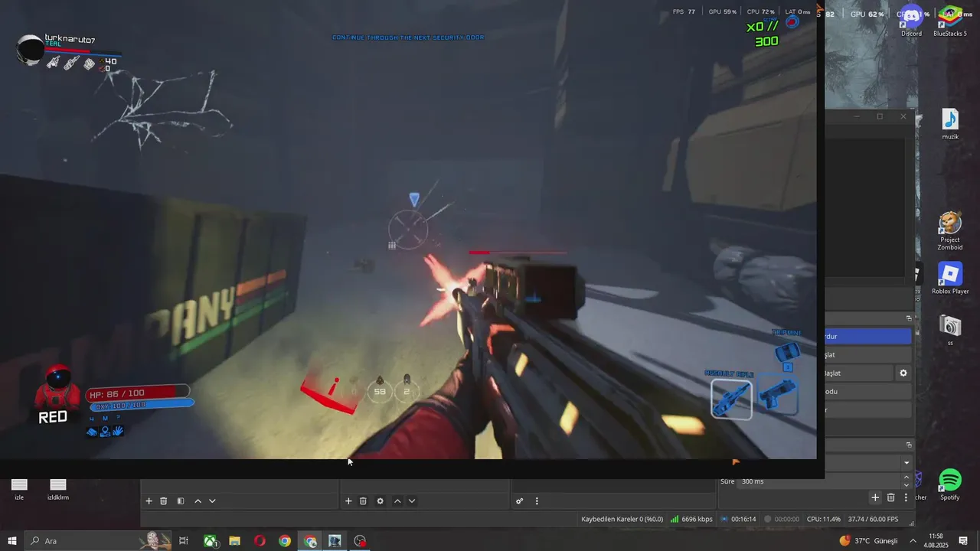Open Discord desktop shortcut
The height and width of the screenshot is (551, 980).
tap(911, 21)
